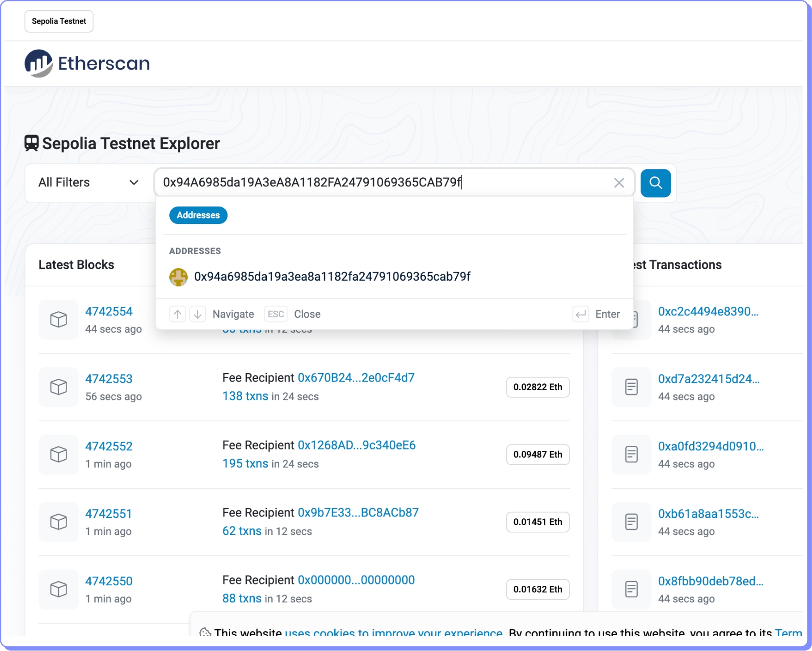Click the transaction document icon beside 0xb61a8aa1553c

[x=631, y=522]
